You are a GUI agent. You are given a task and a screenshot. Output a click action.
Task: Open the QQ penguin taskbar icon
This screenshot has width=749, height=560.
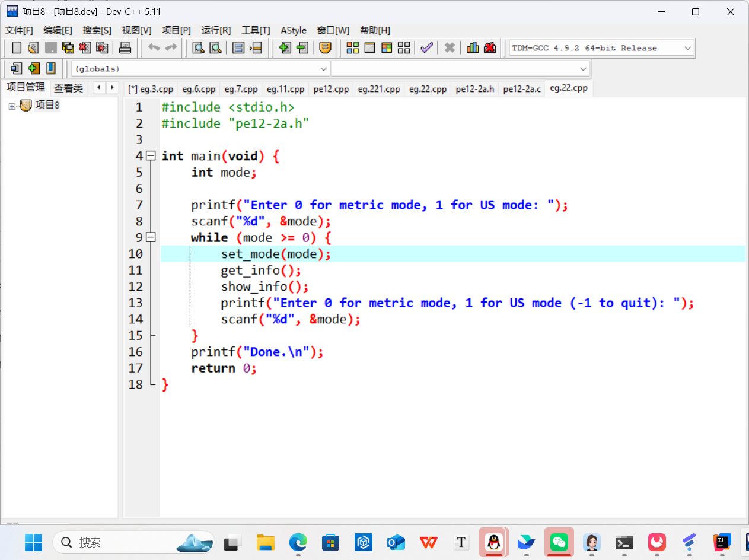tap(493, 542)
